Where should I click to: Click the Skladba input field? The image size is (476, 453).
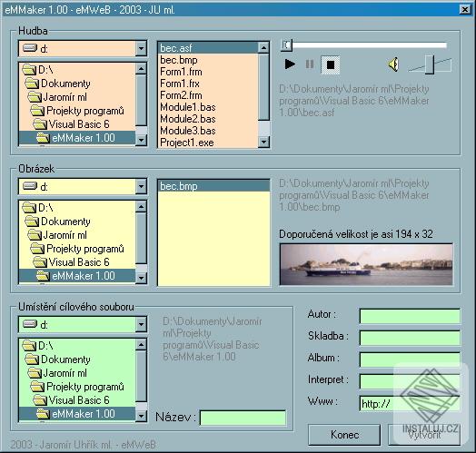pyautogui.click(x=410, y=338)
